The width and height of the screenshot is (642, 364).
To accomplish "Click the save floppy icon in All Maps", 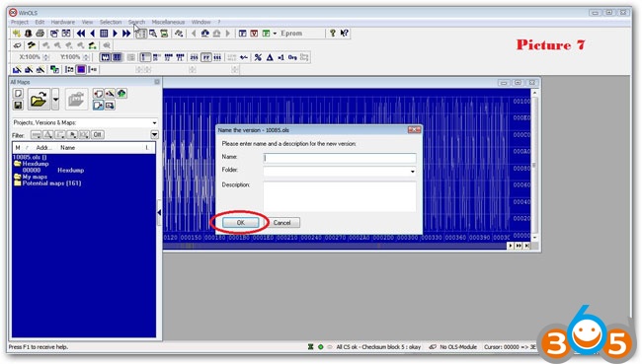I will click(x=18, y=106).
